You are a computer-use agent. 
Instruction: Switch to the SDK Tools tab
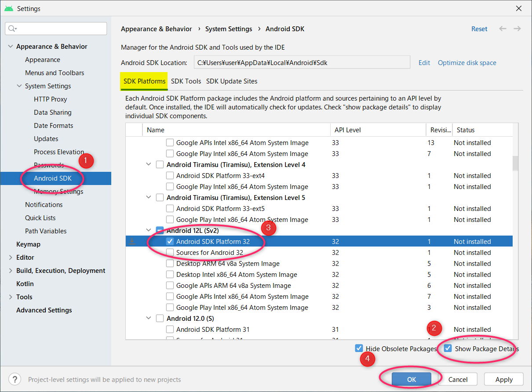pyautogui.click(x=186, y=81)
